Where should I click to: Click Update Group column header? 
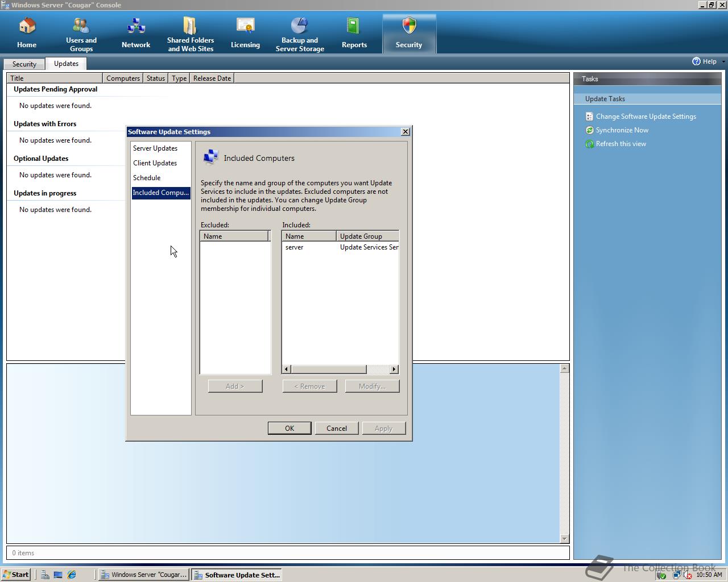(367, 236)
